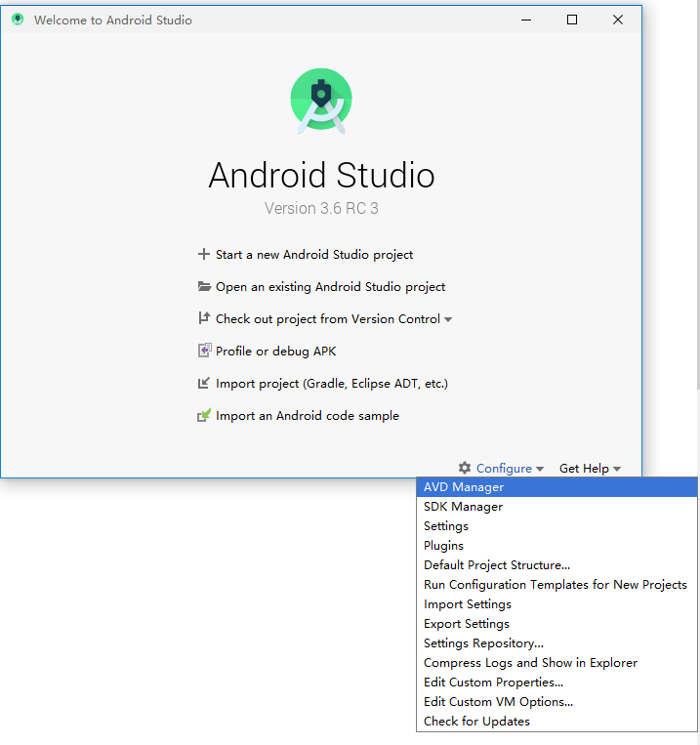Select Compress Logs and Show in Explorer

[x=556, y=662]
